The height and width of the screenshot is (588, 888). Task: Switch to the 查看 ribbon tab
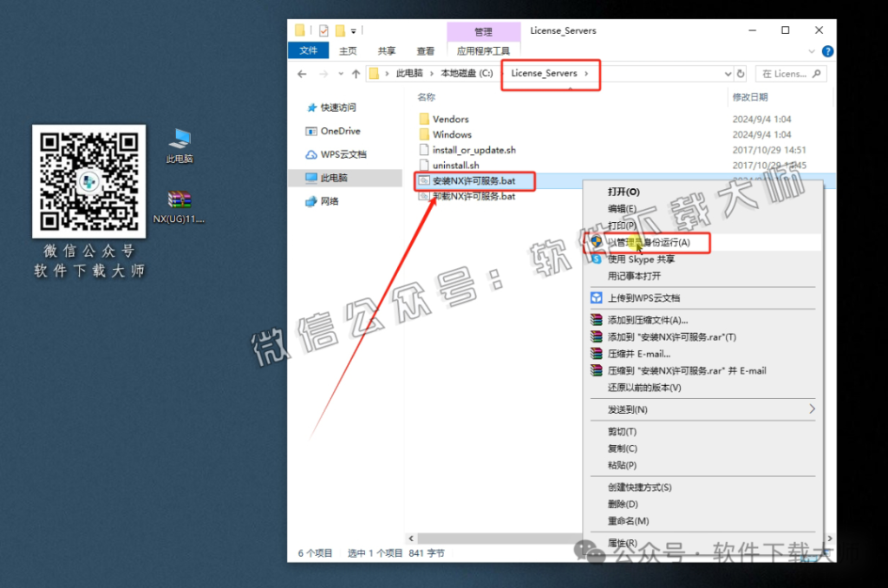[425, 50]
